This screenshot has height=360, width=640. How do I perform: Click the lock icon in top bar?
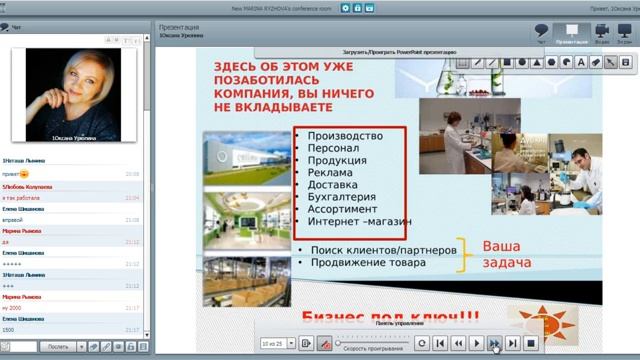coord(358,8)
